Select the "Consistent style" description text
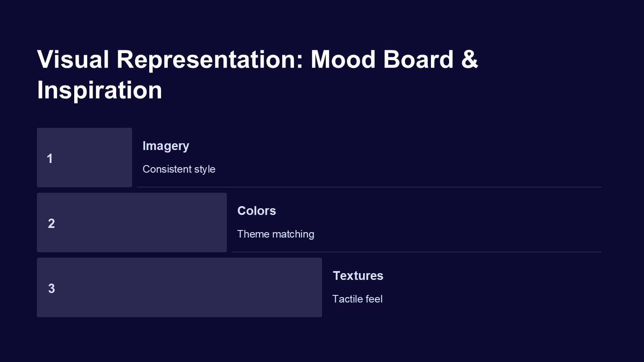Viewport: 644px width, 362px height. [179, 169]
